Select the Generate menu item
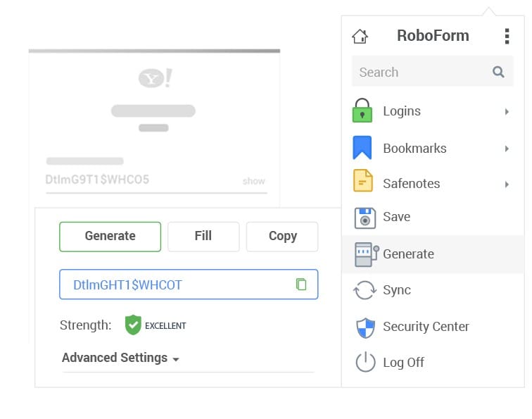This screenshot has height=419, width=532. pos(432,254)
